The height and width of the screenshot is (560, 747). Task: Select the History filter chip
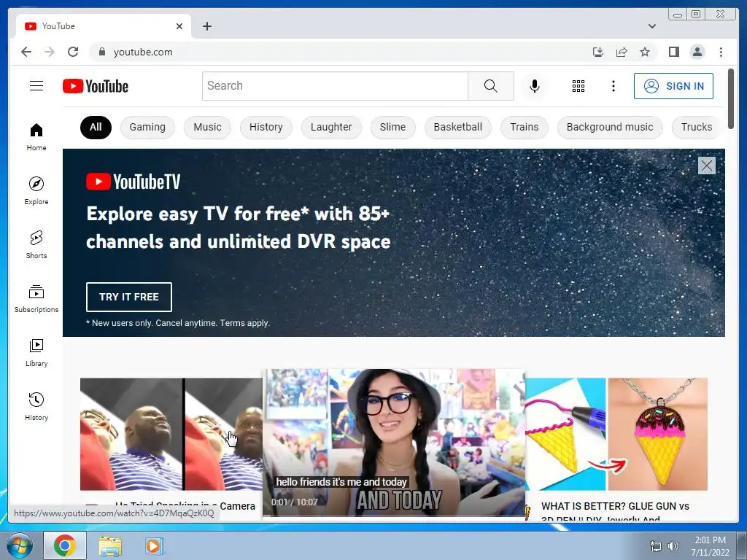[x=266, y=127]
